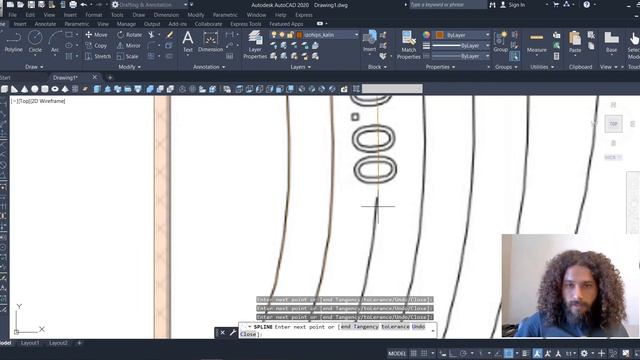Image resolution: width=640 pixels, height=360 pixels.
Task: Switch to the Express Tools ribbon tab
Action: (x=246, y=24)
